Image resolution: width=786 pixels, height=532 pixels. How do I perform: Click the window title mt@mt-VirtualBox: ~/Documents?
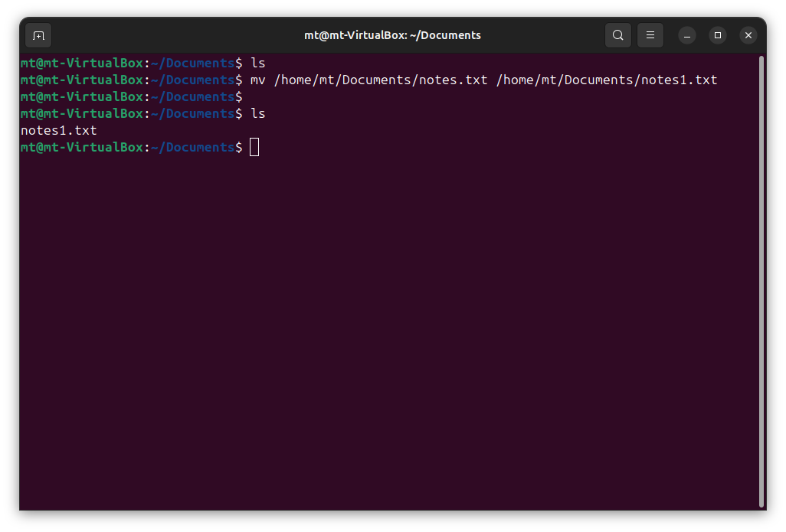(392, 35)
